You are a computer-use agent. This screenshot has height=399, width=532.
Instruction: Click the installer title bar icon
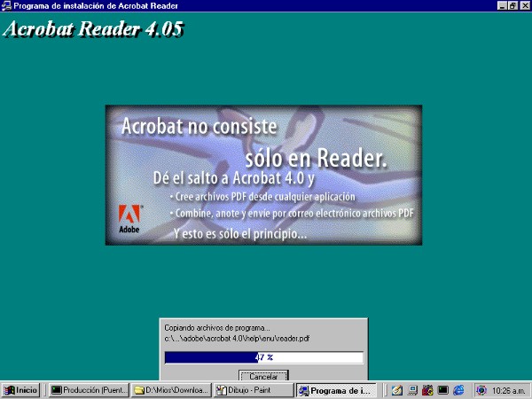tap(7, 5)
